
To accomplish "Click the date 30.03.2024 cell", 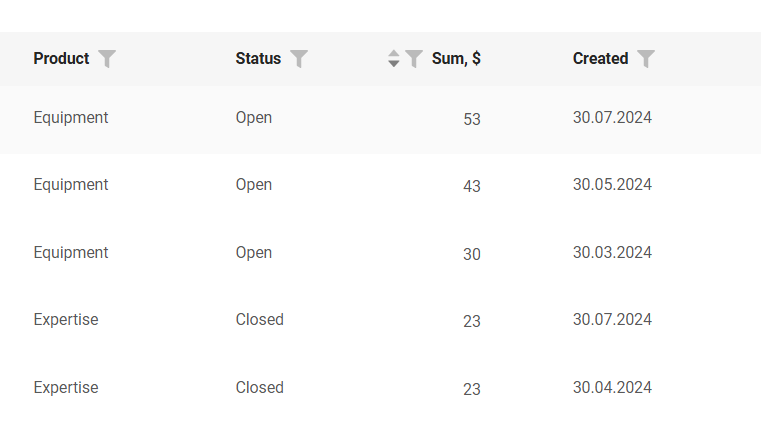I will [612, 253].
